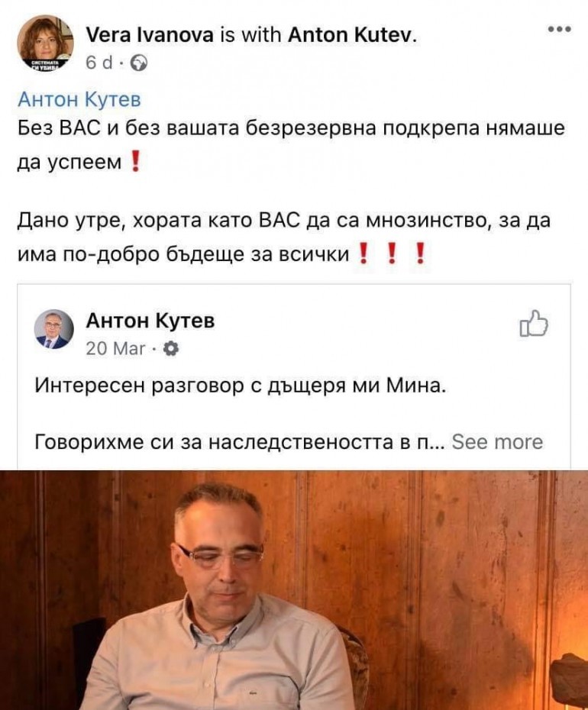Screen dimensions: 588x710
Task: Click the gear privacy icon beside 20 Mar
Action: coord(170,349)
